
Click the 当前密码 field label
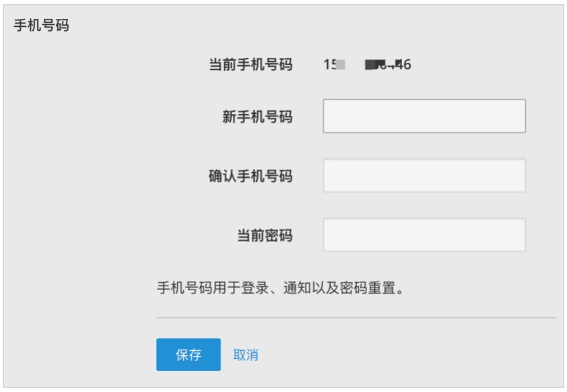[264, 235]
